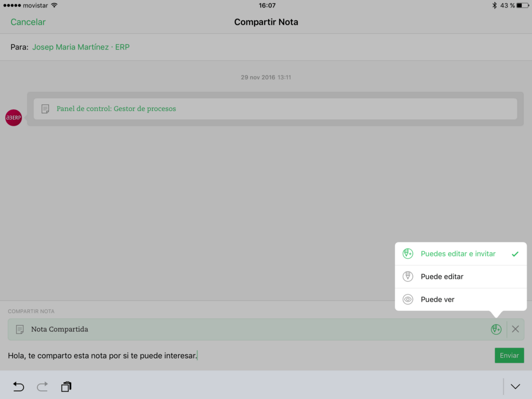Screen dimensions: 532x399
Task: Tap the eye icon for view-only
Action: pos(407,299)
